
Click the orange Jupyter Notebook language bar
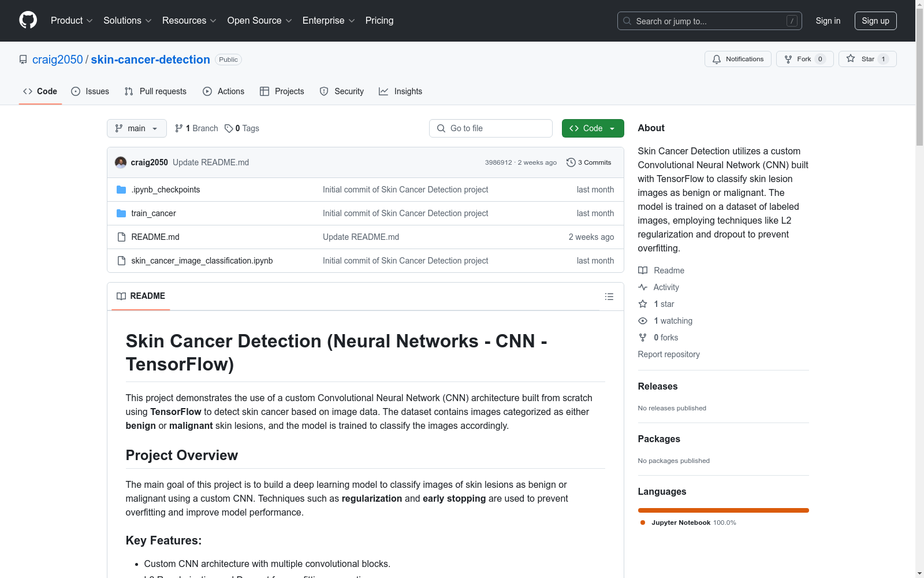(x=724, y=510)
